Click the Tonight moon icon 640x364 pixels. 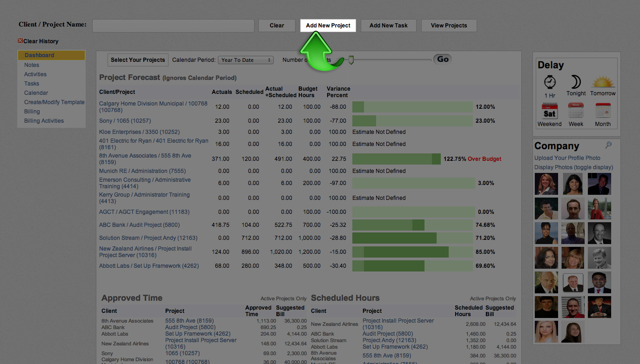point(576,82)
